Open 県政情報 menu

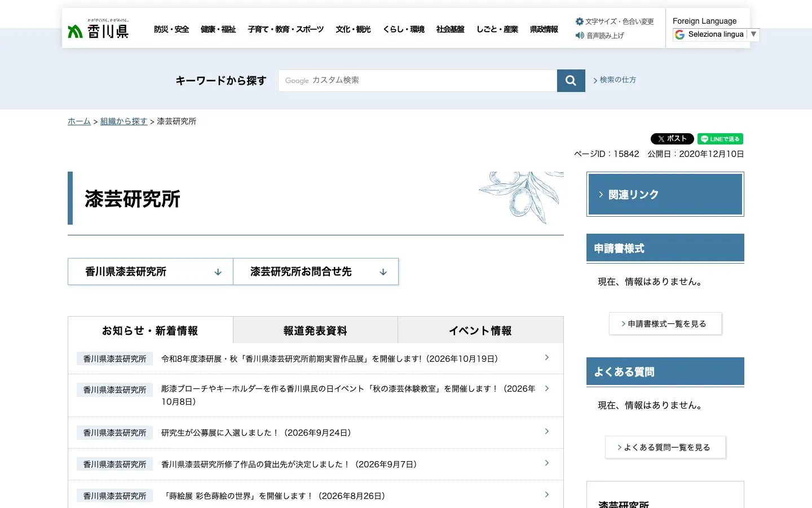[x=544, y=29]
